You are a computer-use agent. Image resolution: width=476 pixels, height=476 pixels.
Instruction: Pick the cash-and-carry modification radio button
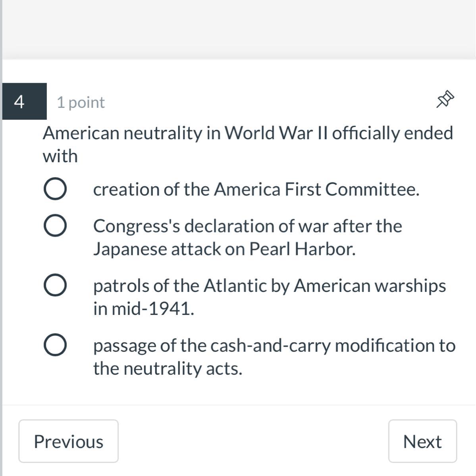55,345
